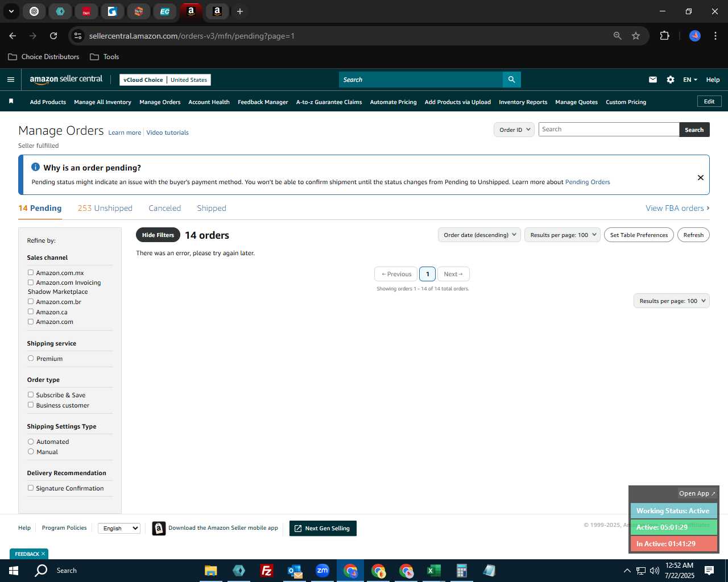Select the Premium shipping service radio

click(31, 358)
